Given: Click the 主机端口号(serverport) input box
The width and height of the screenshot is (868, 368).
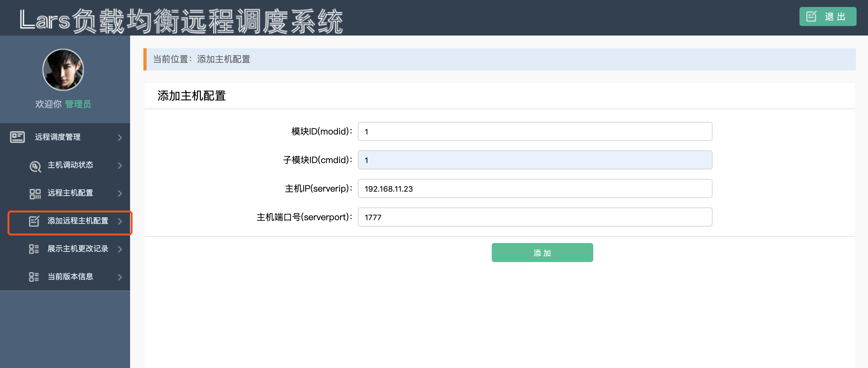Looking at the screenshot, I should [x=535, y=217].
